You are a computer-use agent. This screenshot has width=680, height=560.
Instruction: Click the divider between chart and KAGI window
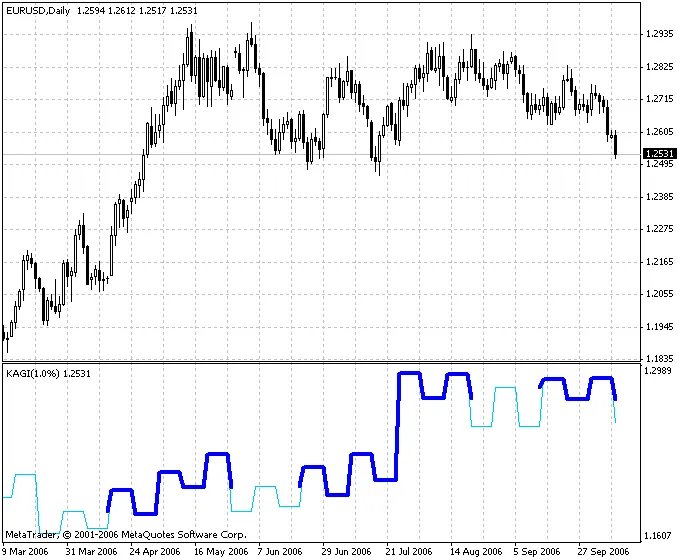pyautogui.click(x=320, y=362)
